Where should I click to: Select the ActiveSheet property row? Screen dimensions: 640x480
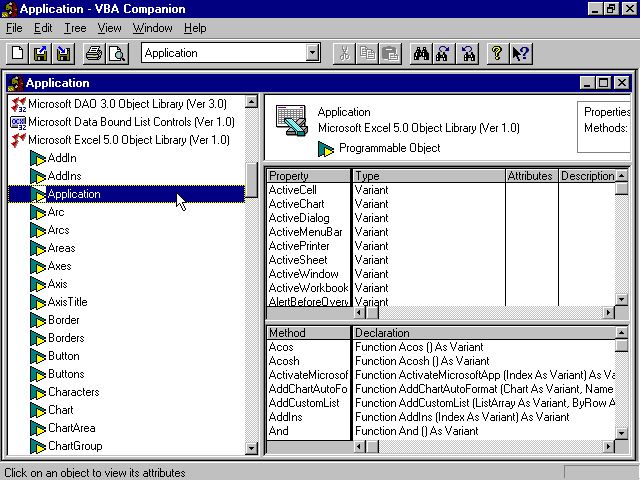[x=298, y=260]
